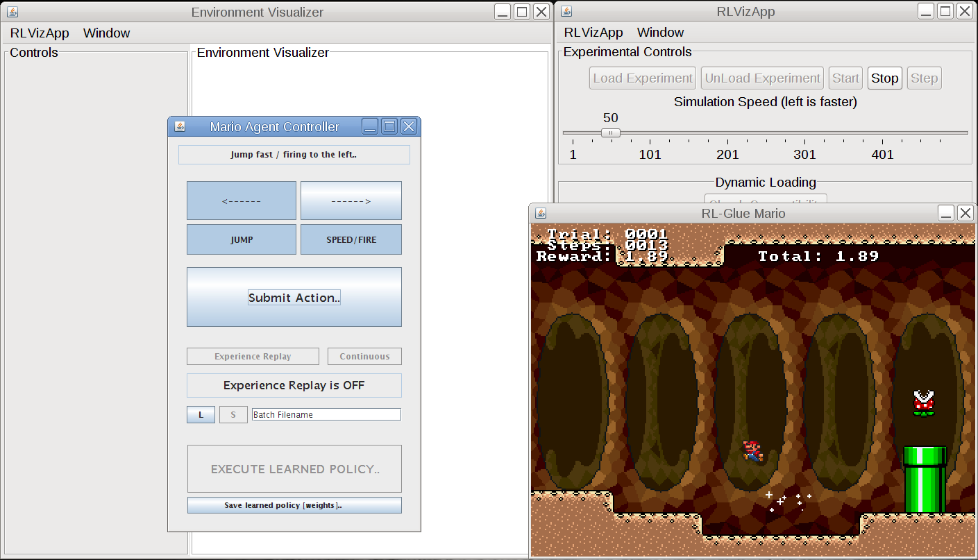
Task: Toggle the right arrow direction button
Action: click(x=351, y=201)
